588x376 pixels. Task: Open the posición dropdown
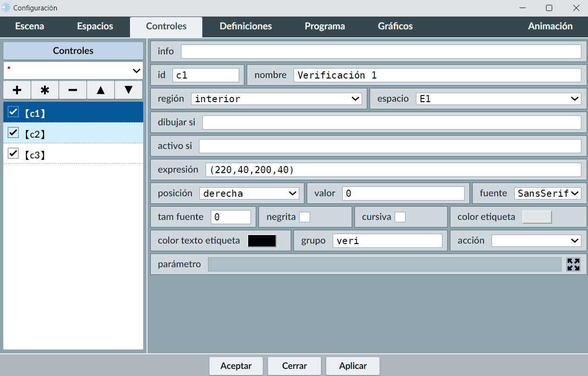pyautogui.click(x=249, y=193)
